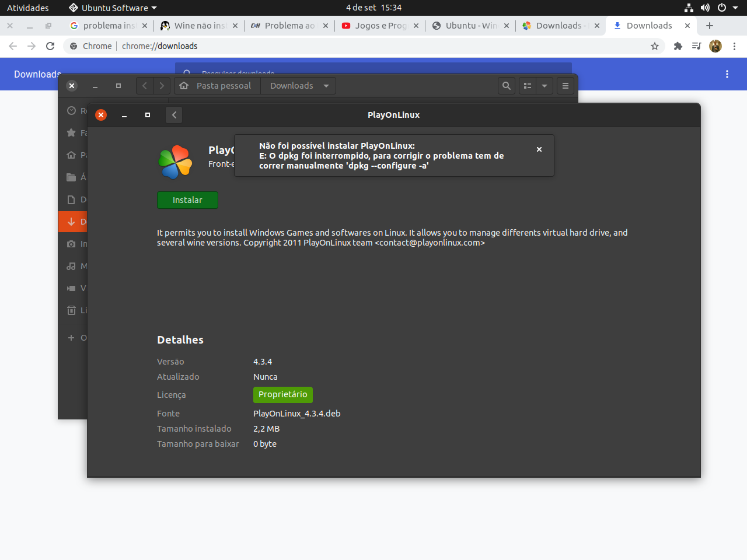Screen dimensions: 747x560
Task: Open search in Files window
Action: [507, 86]
